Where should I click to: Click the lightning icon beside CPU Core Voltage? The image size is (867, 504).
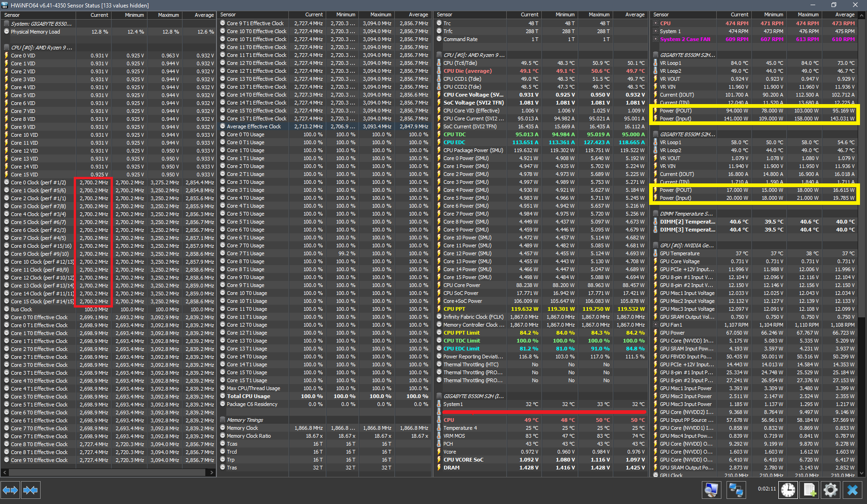439,95
